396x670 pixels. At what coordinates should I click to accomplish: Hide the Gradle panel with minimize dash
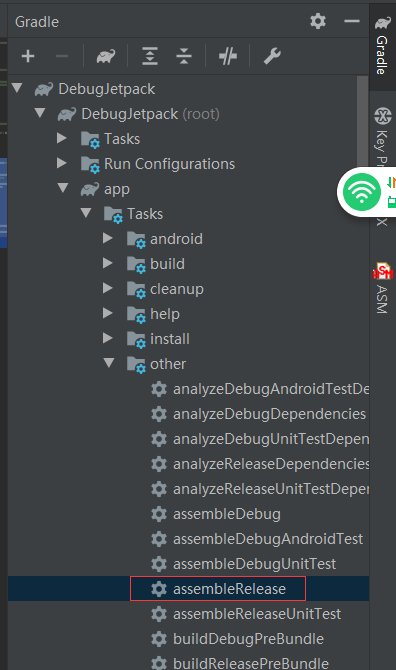point(352,21)
